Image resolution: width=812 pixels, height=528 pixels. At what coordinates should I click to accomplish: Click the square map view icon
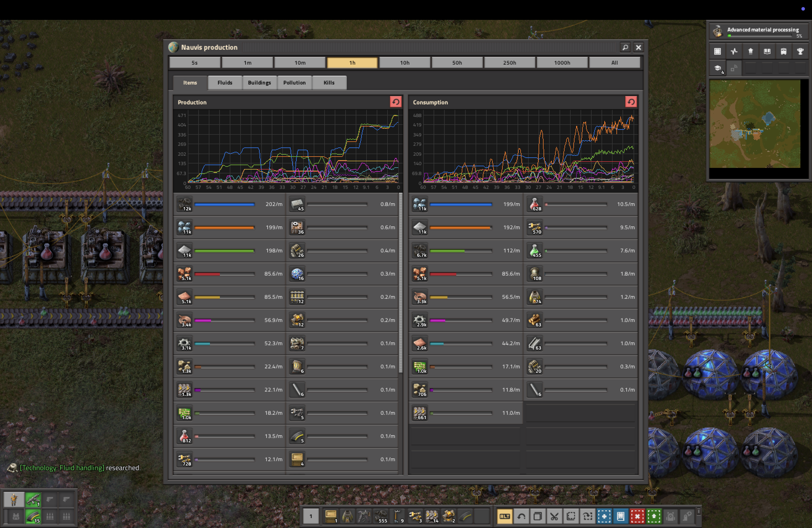tap(718, 52)
